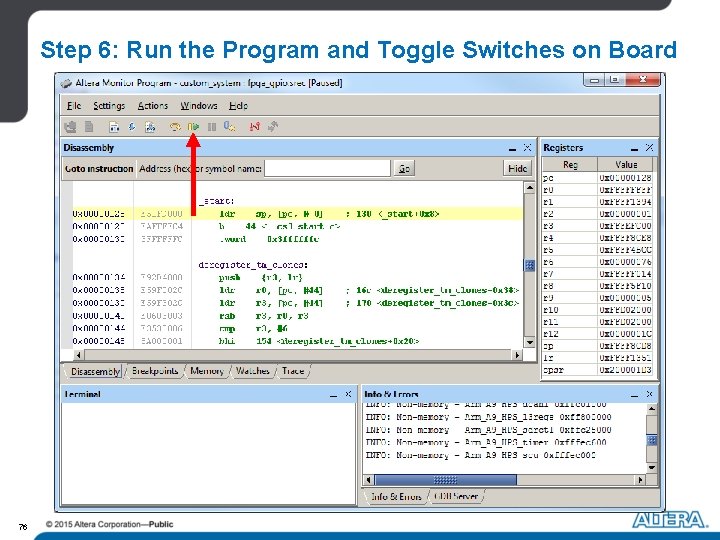720x540 pixels.
Task: Switch to the Disassembly tab
Action: (95, 371)
